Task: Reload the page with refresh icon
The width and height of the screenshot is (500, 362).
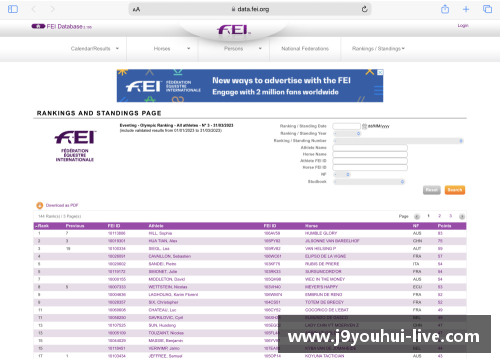Action: coord(365,9)
